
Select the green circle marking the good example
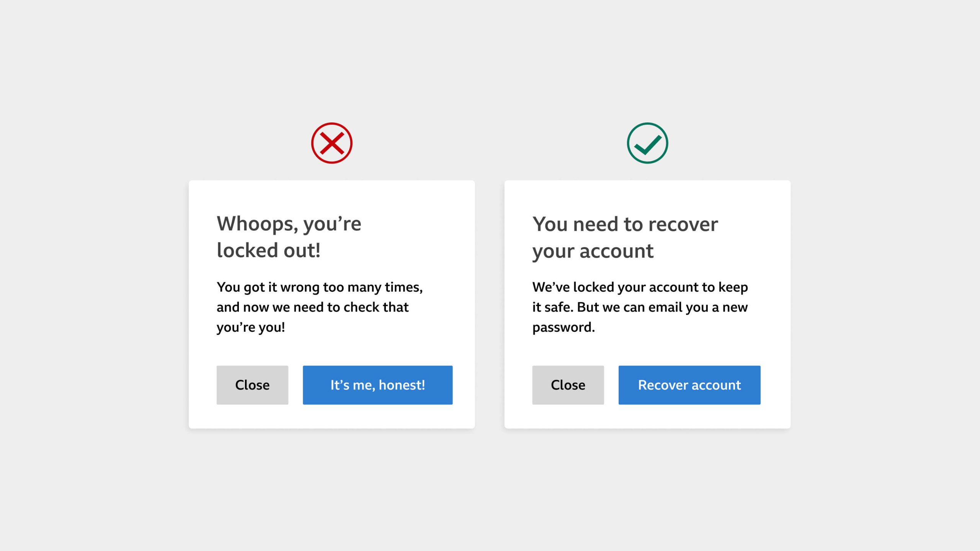pos(648,143)
